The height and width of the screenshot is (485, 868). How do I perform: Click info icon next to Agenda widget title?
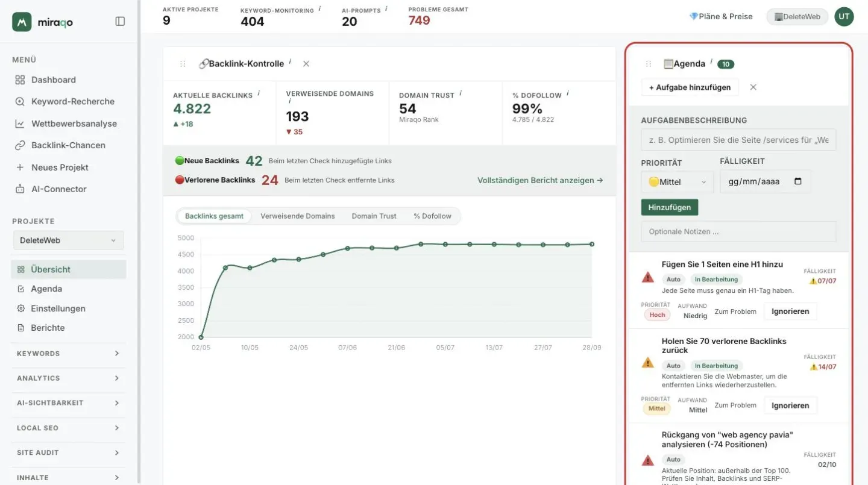click(x=711, y=61)
